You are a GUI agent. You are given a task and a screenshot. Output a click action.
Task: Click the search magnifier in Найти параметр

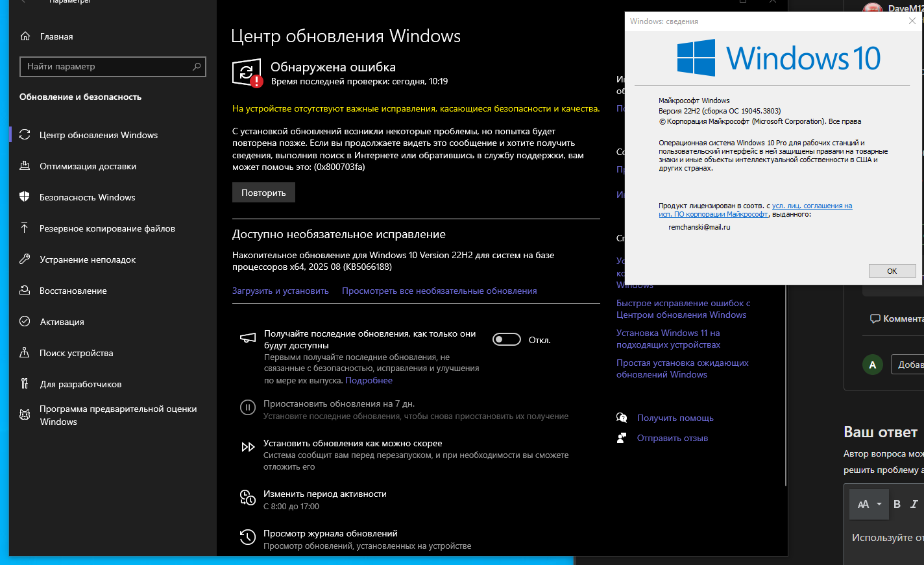tap(197, 66)
